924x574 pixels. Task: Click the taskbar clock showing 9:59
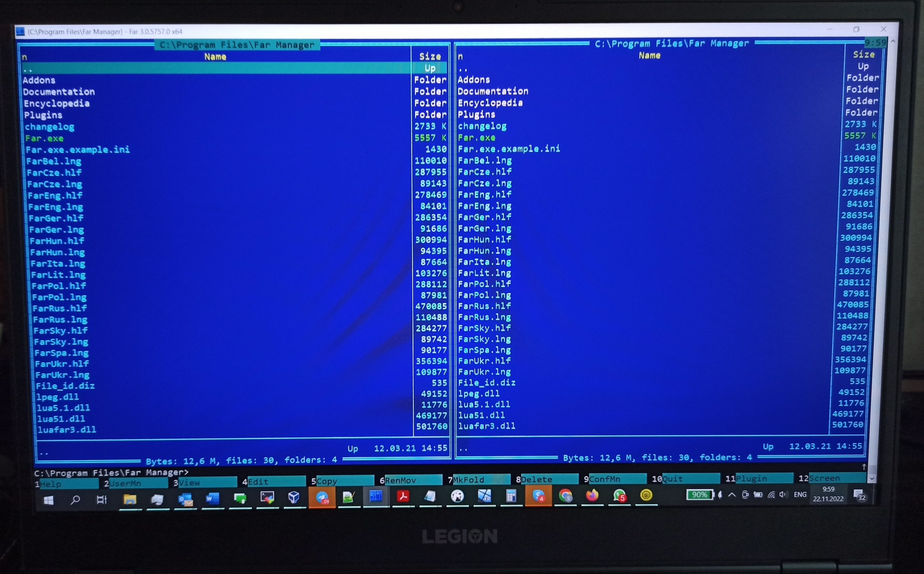click(828, 494)
